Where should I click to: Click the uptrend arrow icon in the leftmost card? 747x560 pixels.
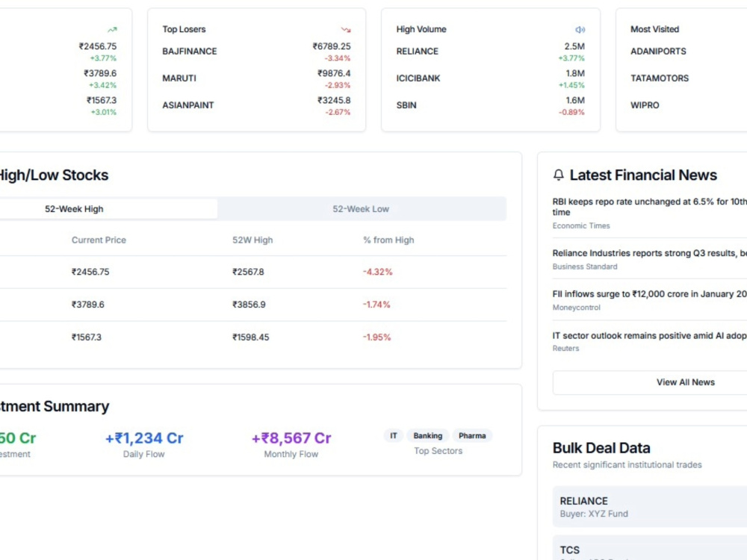(x=112, y=30)
